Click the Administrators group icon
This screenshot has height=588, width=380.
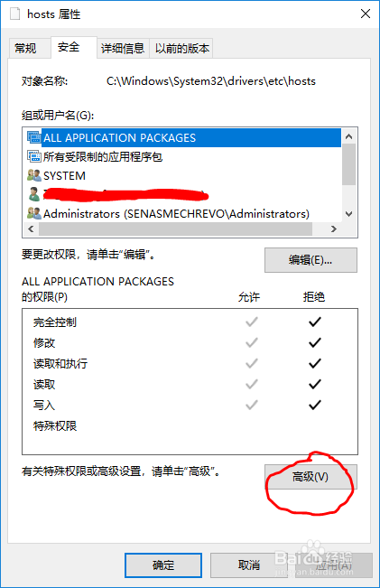pos(34,213)
